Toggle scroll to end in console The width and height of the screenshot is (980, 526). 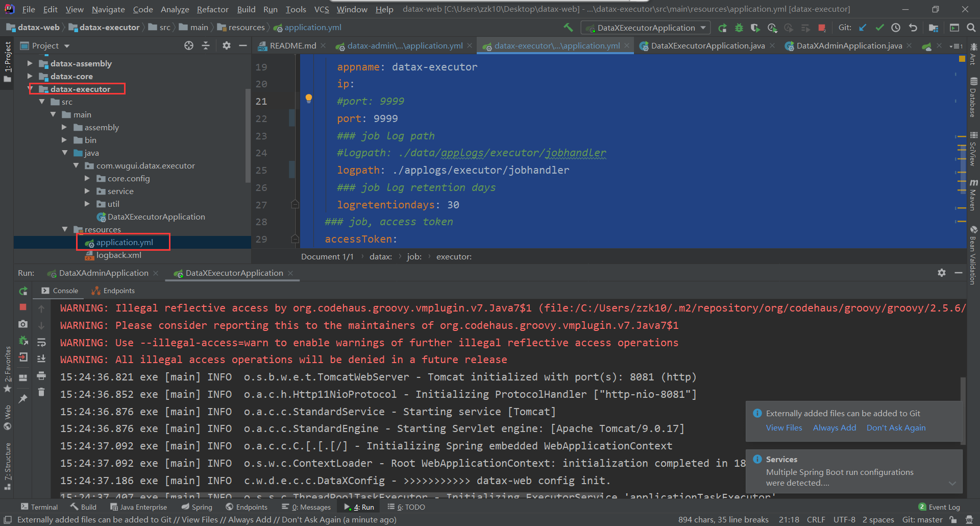pos(41,358)
